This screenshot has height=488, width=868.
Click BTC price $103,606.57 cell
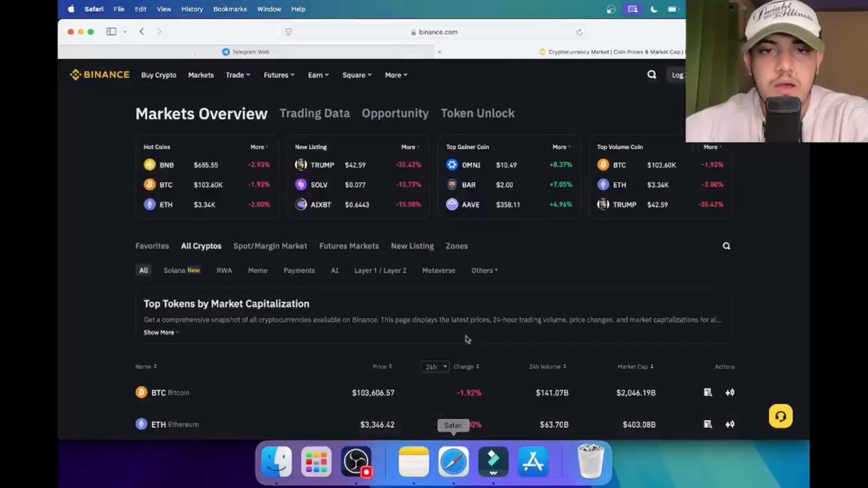373,393
